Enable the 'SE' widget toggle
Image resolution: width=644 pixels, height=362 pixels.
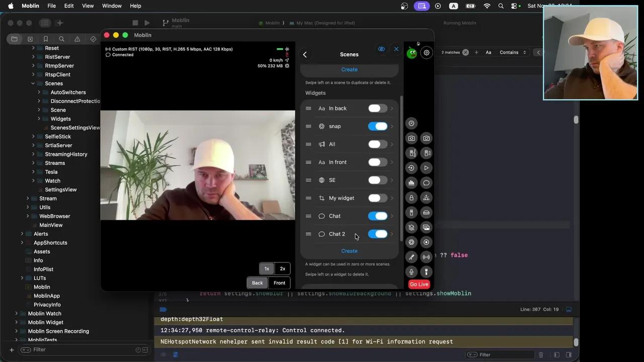377,180
